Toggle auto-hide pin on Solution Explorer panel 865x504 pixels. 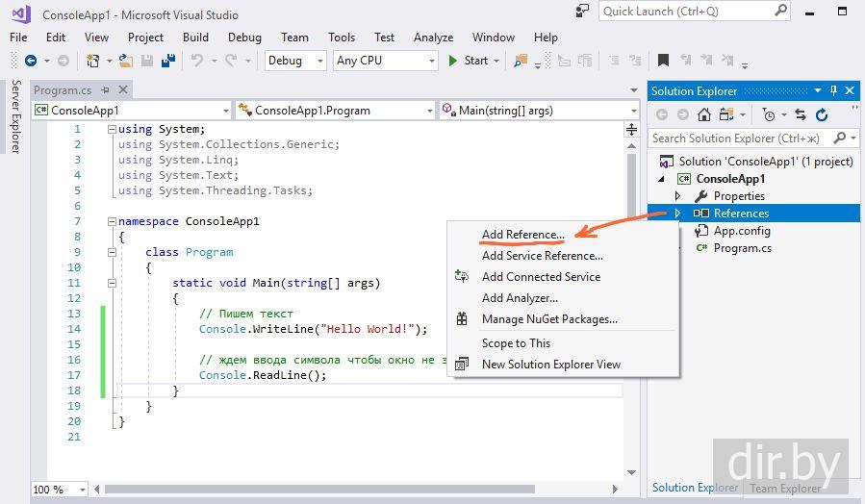click(x=833, y=90)
